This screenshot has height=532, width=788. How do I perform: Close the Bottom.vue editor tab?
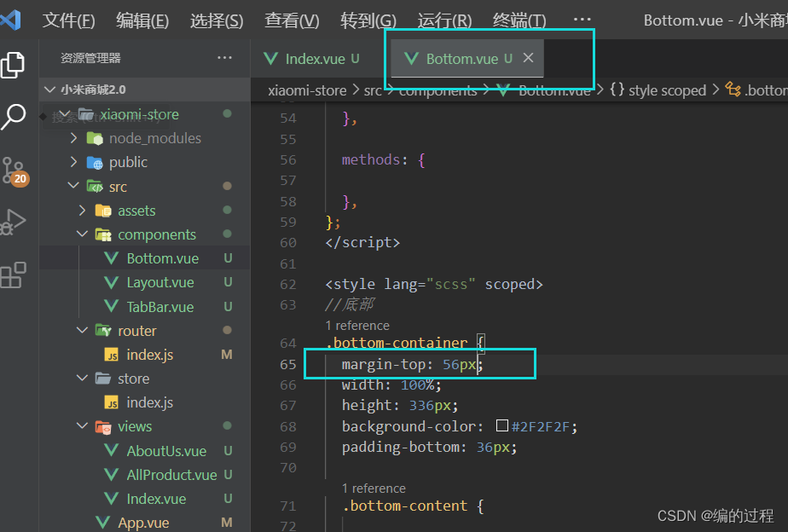pyautogui.click(x=528, y=58)
